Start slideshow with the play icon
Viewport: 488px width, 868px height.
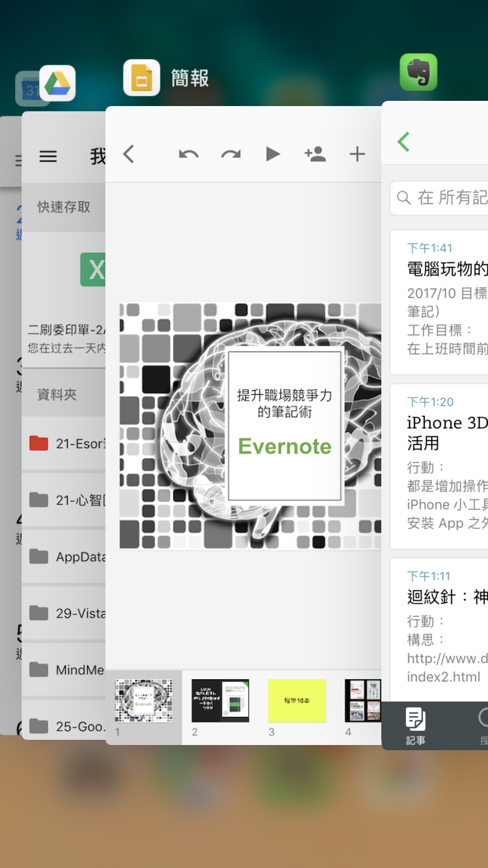(x=273, y=154)
